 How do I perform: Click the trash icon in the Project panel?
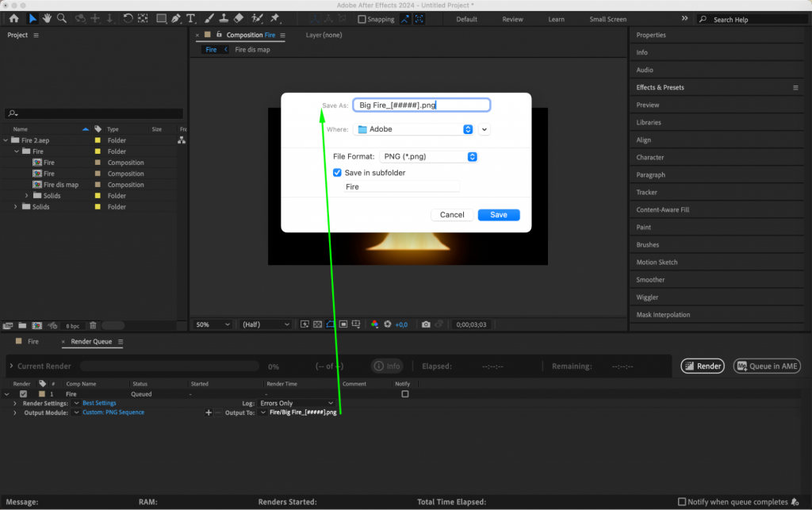(x=92, y=325)
